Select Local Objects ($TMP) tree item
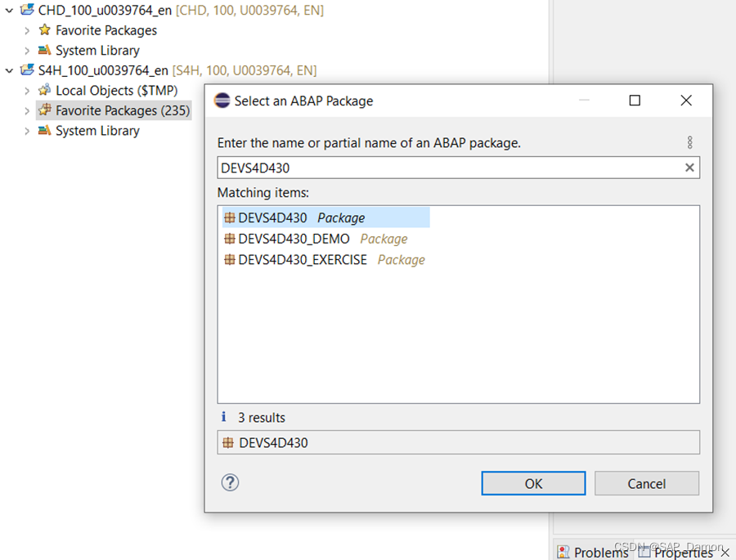 point(116,91)
